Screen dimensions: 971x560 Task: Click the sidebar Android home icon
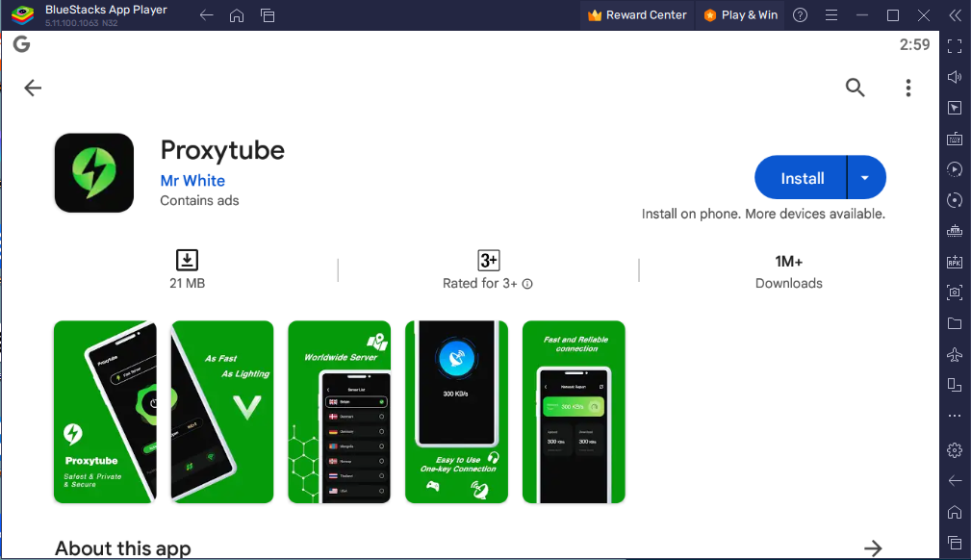tap(955, 512)
